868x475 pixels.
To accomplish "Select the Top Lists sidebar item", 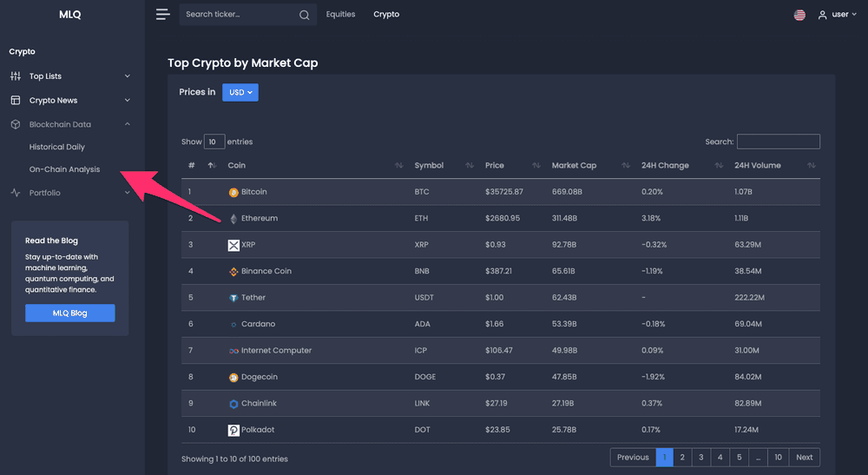I will (45, 76).
